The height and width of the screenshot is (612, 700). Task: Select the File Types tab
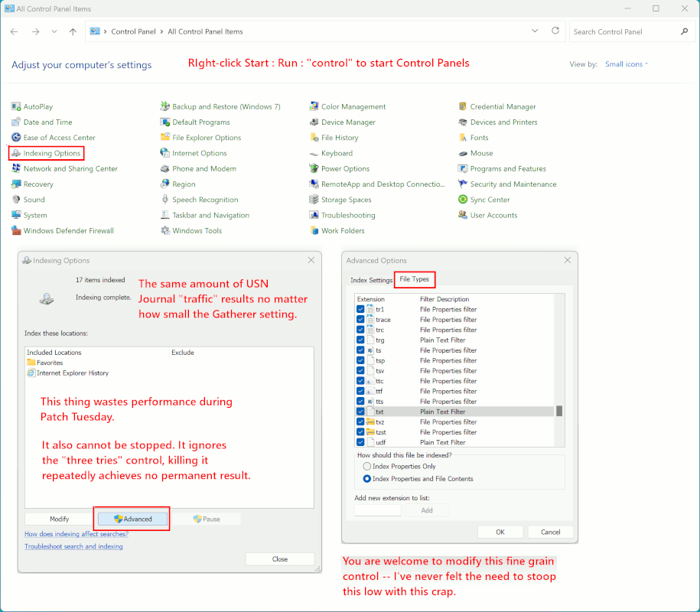pos(415,279)
